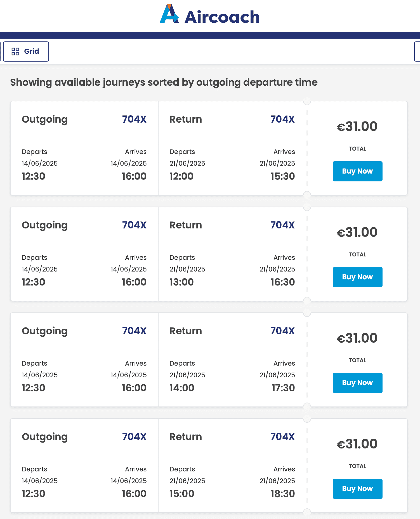
Task: Click 704X route on fourth outgoing trip
Action: click(134, 437)
